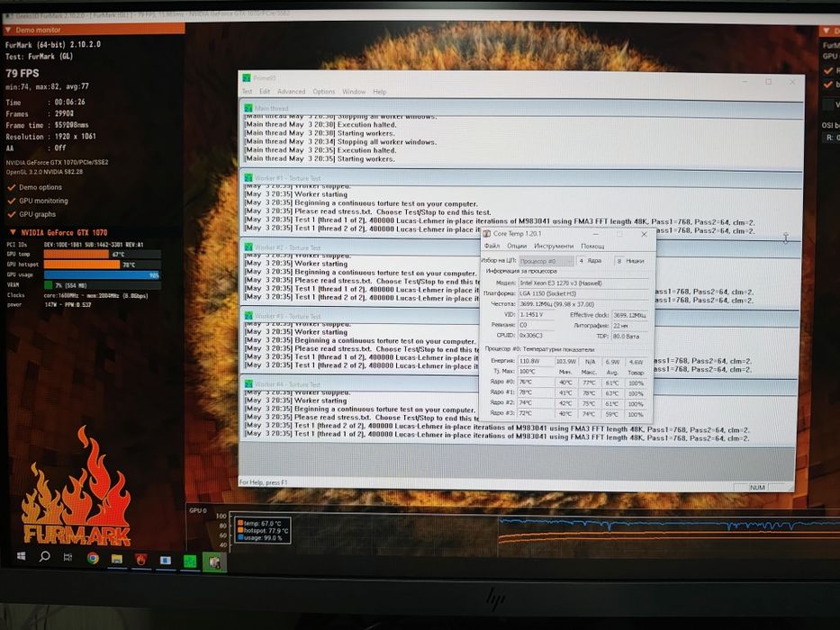Open Prime95 Test menu
Image resolution: width=840 pixels, height=630 pixels.
pos(247,92)
